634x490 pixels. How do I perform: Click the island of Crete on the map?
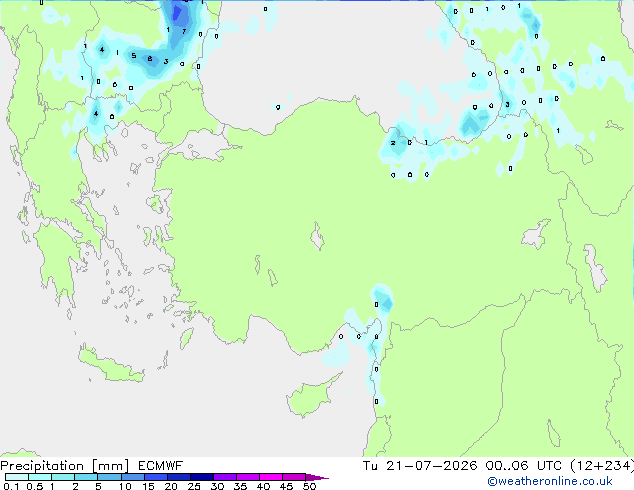tap(110, 366)
